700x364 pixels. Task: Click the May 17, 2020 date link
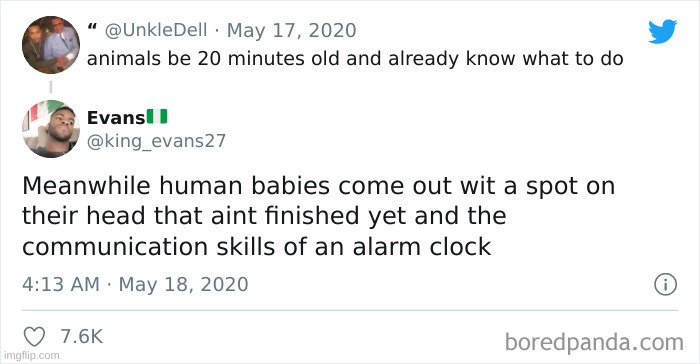click(292, 30)
